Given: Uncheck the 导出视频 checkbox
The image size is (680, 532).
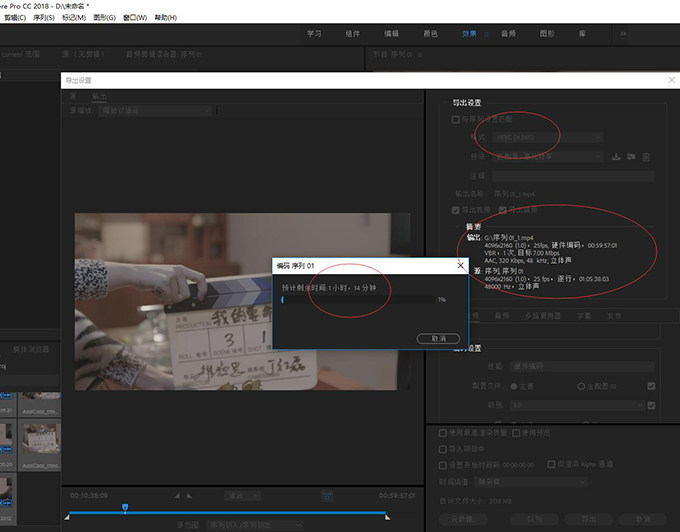Looking at the screenshot, I should click(456, 210).
